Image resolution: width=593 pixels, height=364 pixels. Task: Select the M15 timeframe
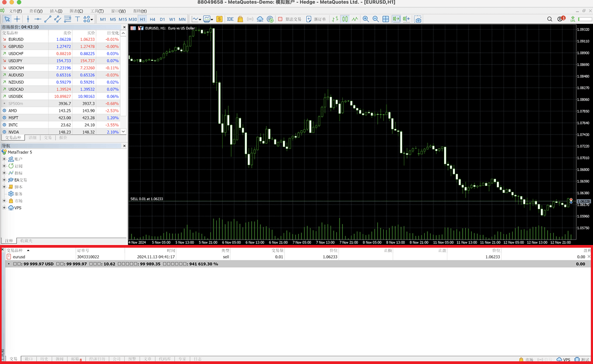point(122,19)
